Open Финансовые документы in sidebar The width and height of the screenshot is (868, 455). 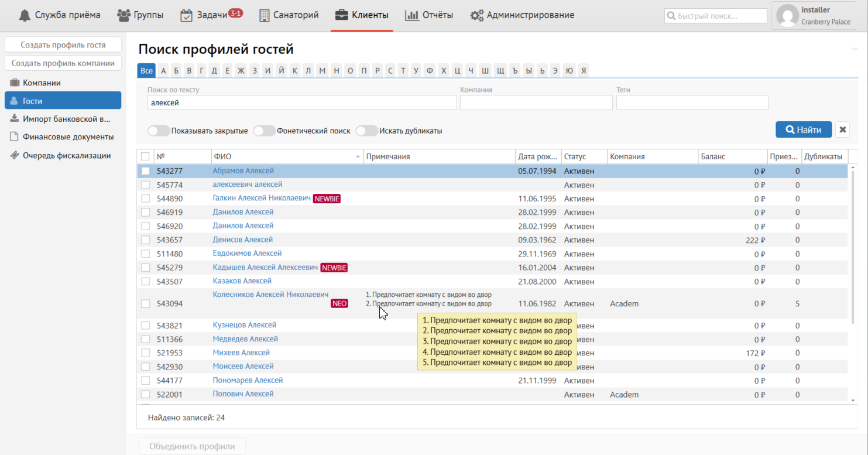tap(68, 137)
